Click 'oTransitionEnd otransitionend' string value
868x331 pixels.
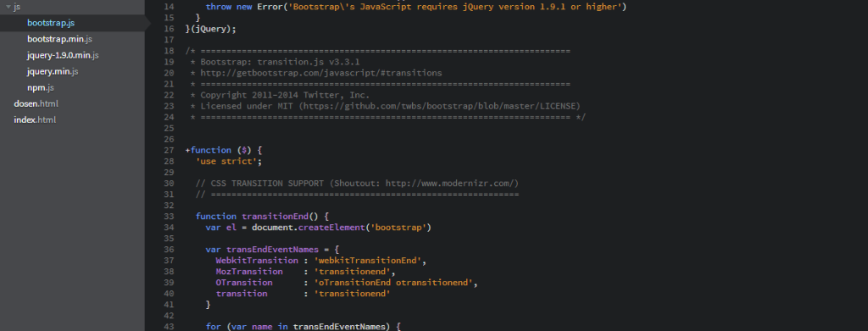click(x=393, y=283)
